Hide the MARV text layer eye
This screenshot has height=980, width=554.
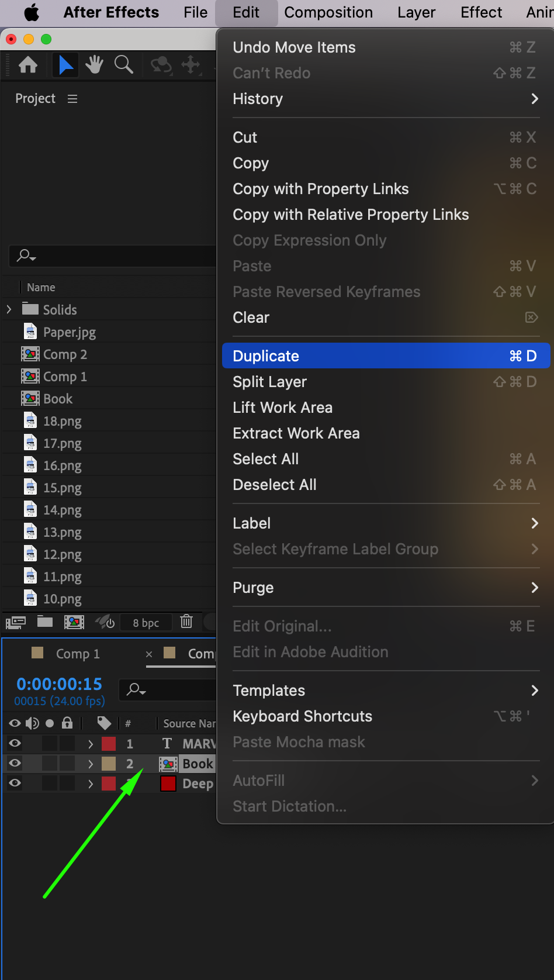[x=15, y=743]
